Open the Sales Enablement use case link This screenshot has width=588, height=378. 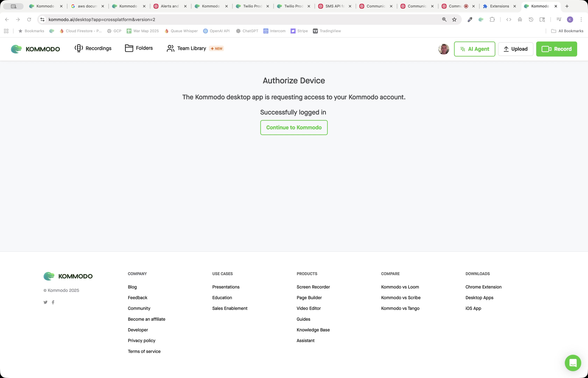[230, 308]
